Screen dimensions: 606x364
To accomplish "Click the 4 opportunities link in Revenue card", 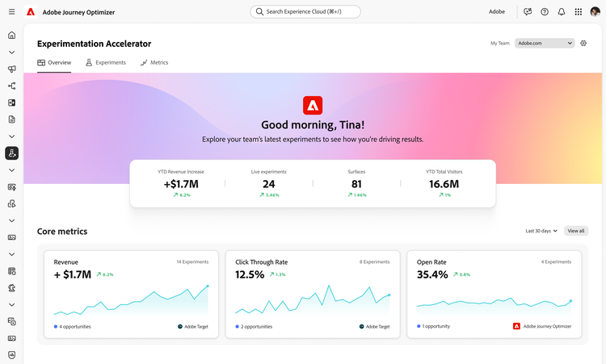I will (x=73, y=327).
